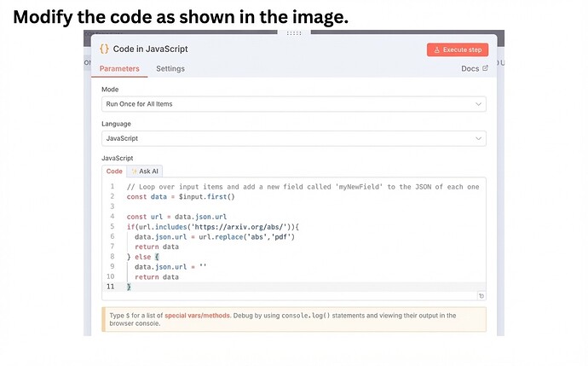Click the Mode dropdown chevron arrow

tap(478, 104)
